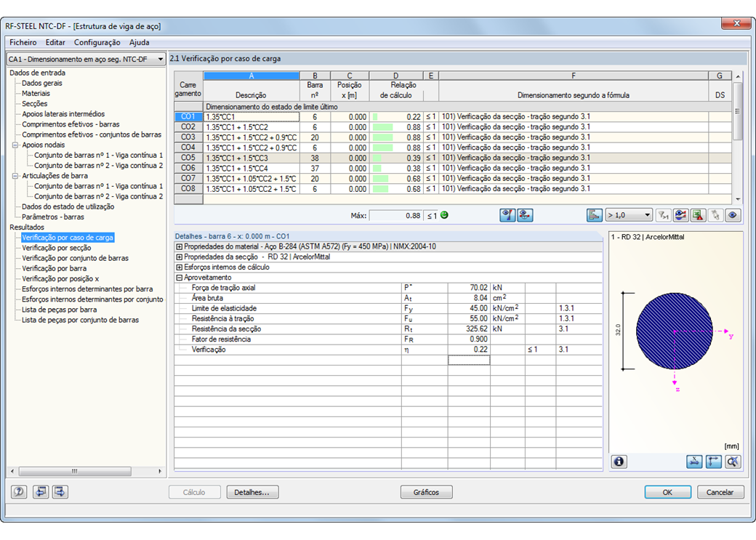756x540 pixels.
Task: Open the Ficheiro menu
Action: pyautogui.click(x=23, y=42)
